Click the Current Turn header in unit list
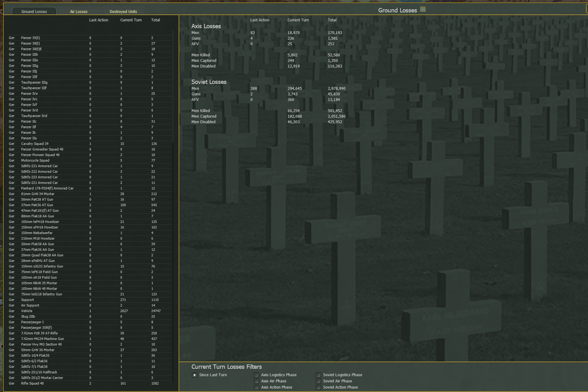Screen dimensions: 588x392 coord(131,20)
